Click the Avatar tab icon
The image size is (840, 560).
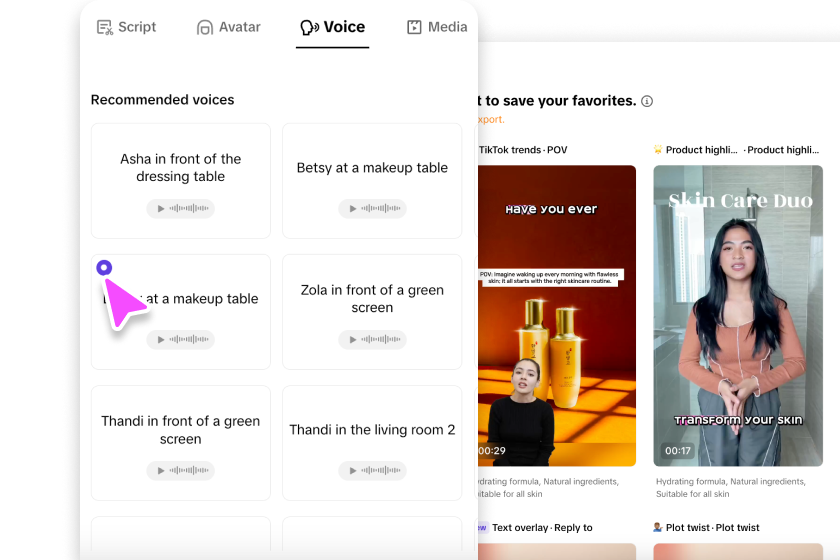tap(205, 27)
